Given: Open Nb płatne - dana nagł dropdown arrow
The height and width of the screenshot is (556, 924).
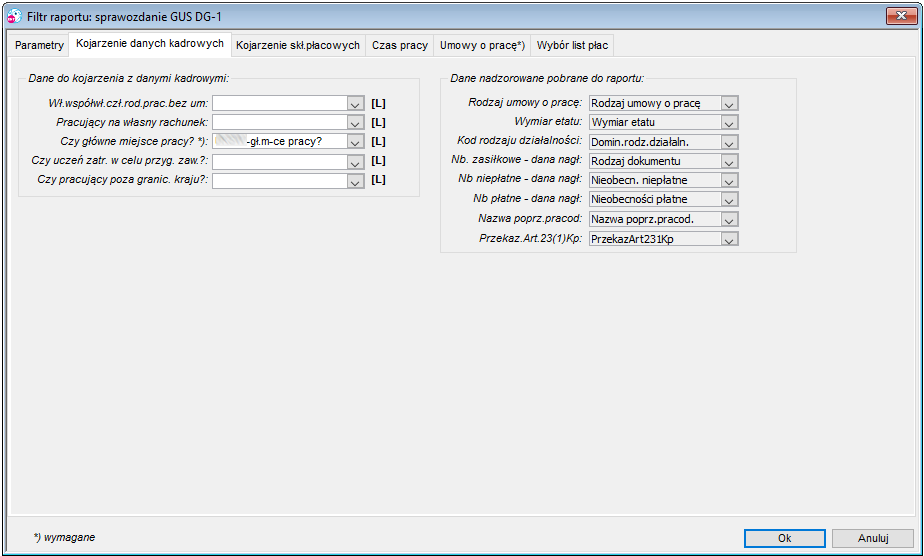Looking at the screenshot, I should click(x=730, y=200).
